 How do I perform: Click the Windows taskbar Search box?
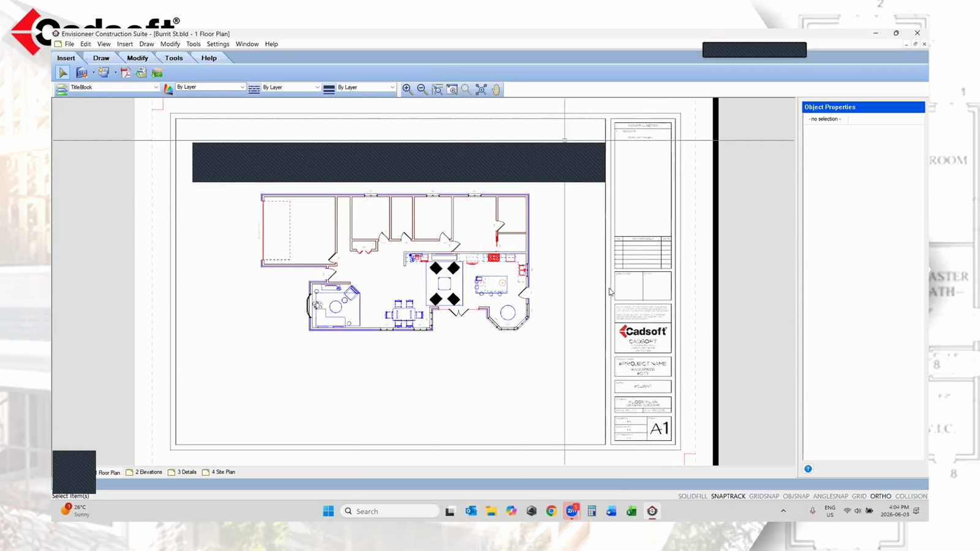click(x=390, y=511)
